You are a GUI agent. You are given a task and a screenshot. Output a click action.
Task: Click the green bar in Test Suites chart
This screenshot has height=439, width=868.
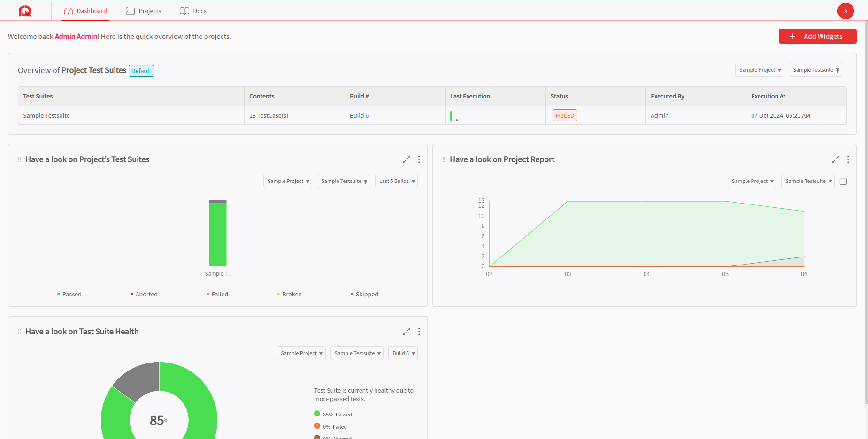coord(218,234)
